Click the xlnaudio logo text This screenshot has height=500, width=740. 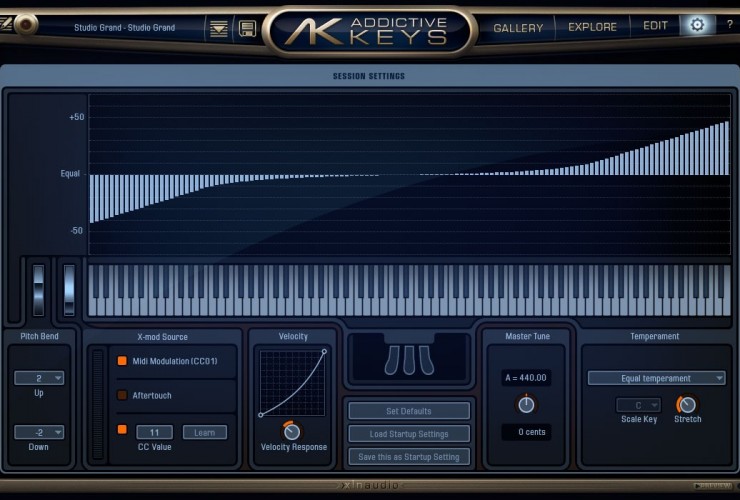(370, 485)
